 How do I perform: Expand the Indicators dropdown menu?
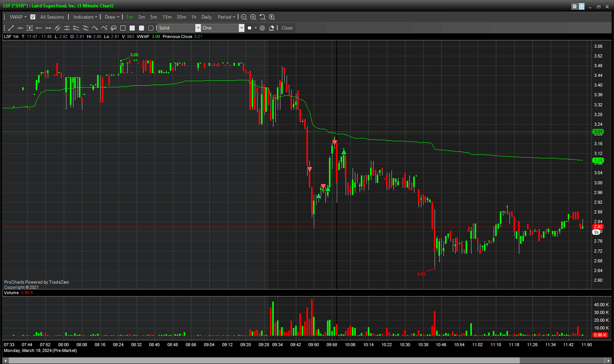coord(85,17)
